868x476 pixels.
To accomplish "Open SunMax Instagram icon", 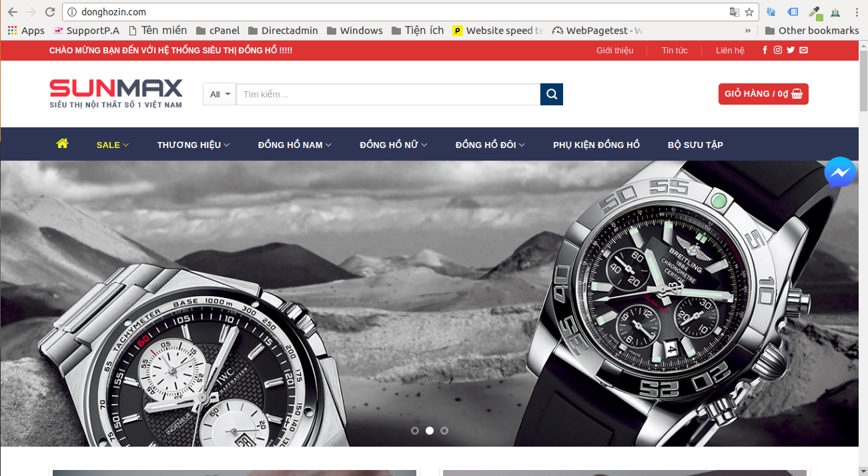I will (x=777, y=50).
